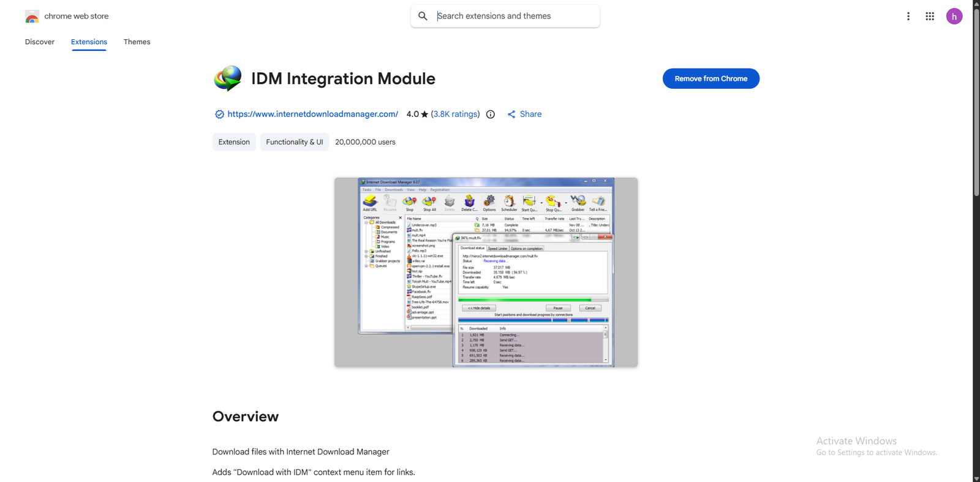Screen dimensions: 980x482
Task: Open the internetdownloadmanager.com website link
Action: point(312,114)
